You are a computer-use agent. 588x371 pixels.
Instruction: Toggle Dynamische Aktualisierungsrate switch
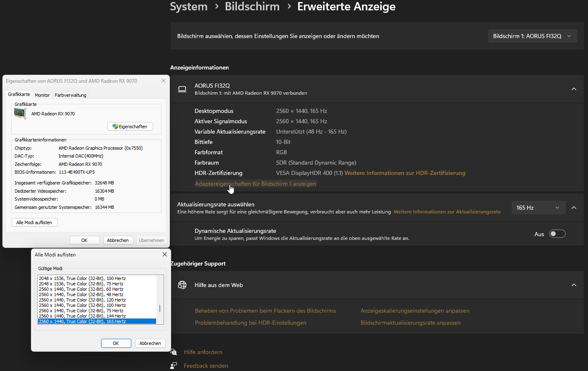[557, 234]
